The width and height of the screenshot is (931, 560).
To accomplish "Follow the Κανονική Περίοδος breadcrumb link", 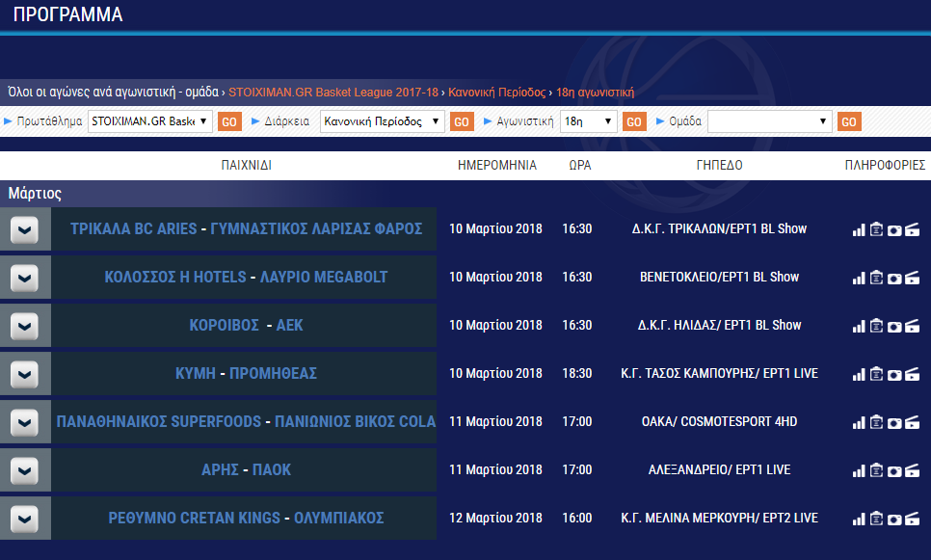I will click(496, 92).
